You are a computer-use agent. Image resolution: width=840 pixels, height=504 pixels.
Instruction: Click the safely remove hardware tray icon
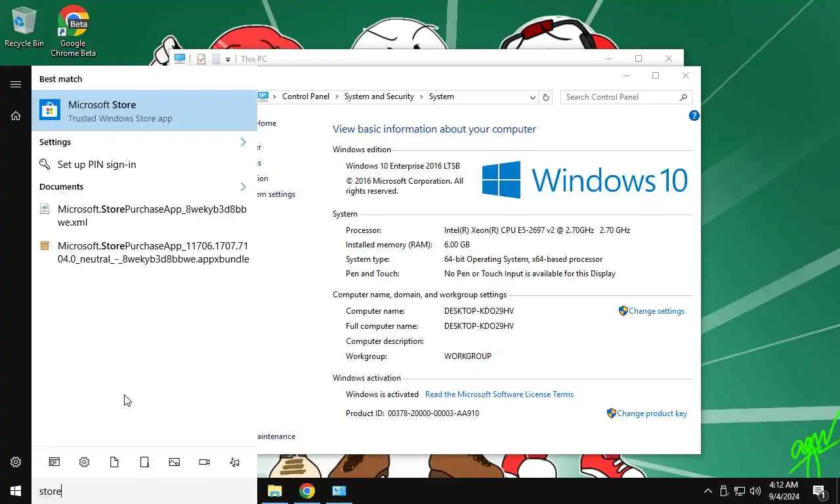(x=724, y=491)
